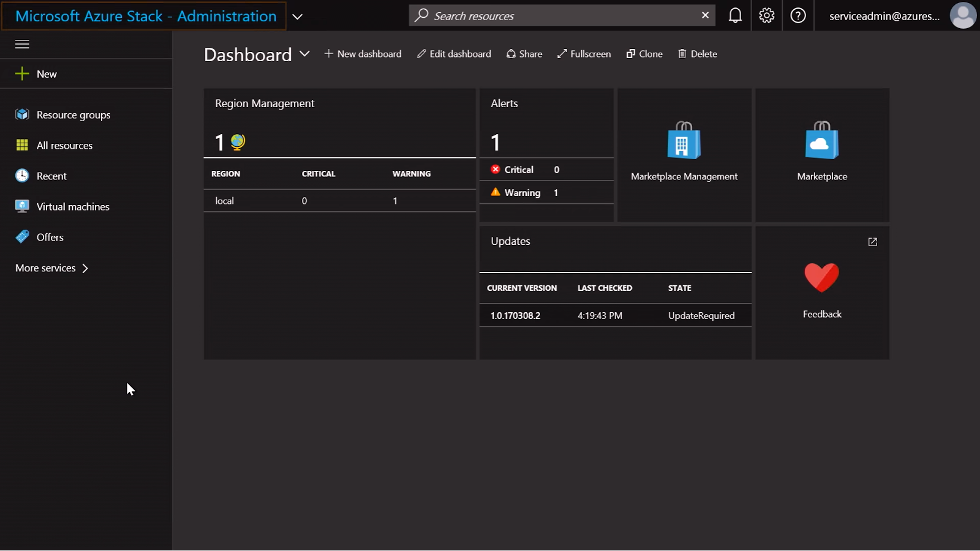The image size is (980, 551).
Task: Click the serviceadmin account name
Action: [884, 16]
